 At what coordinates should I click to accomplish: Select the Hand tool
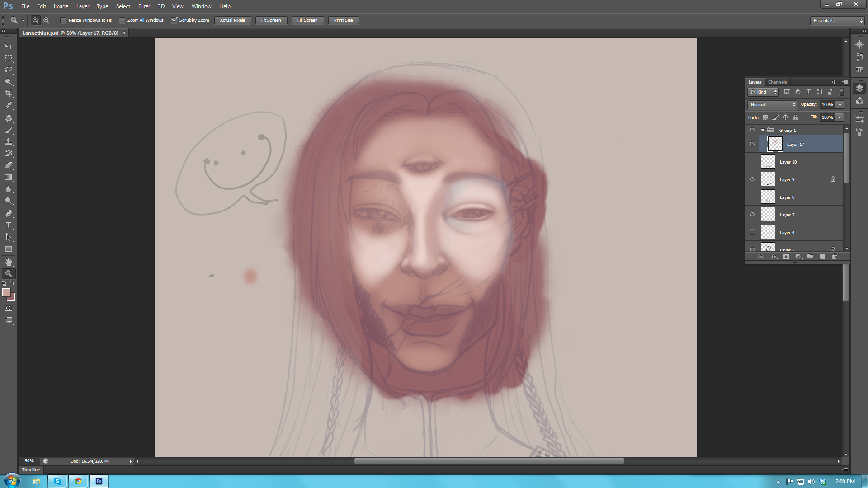click(x=9, y=262)
